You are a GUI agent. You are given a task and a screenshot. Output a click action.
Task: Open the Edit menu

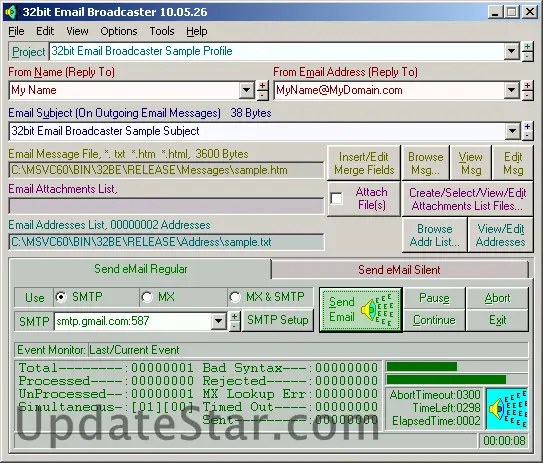[45, 31]
